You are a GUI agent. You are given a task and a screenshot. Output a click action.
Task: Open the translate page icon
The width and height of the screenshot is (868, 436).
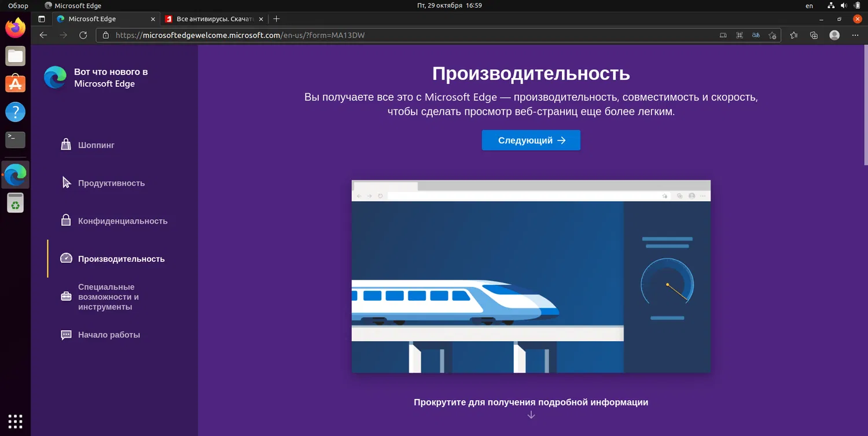click(756, 35)
